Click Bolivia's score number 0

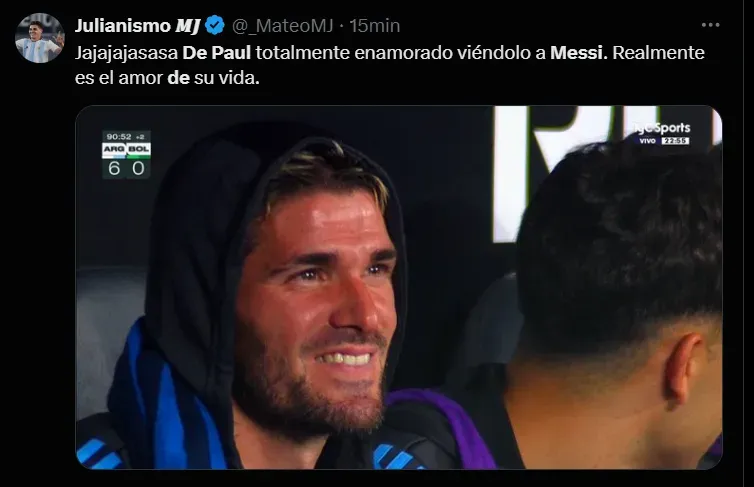138,169
